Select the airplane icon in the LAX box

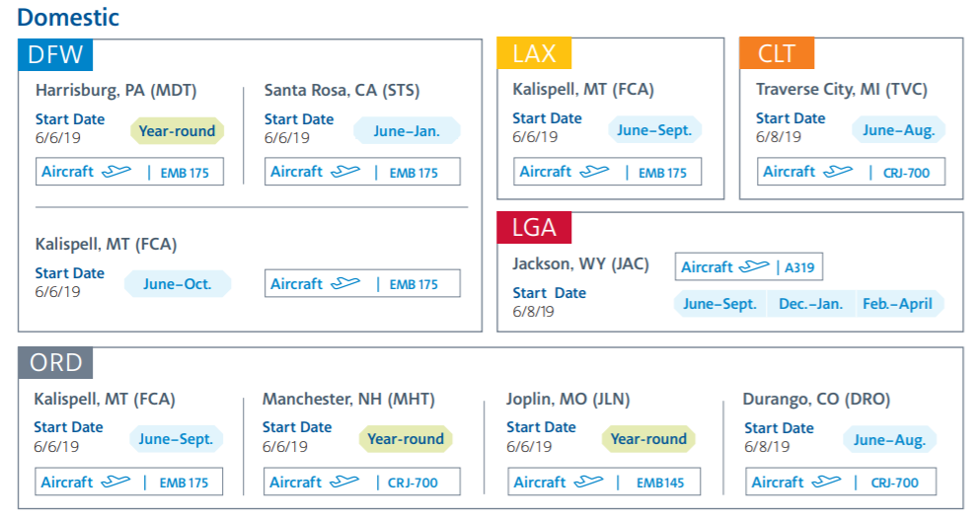pos(594,172)
